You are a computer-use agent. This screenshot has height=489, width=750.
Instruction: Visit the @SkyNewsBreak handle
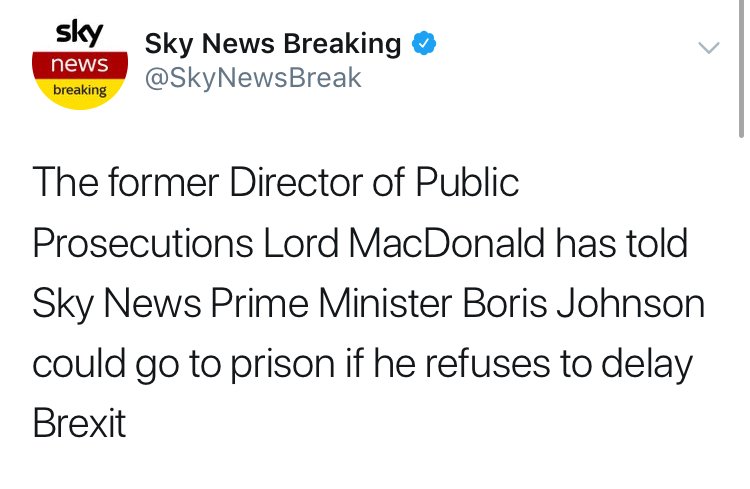253,78
